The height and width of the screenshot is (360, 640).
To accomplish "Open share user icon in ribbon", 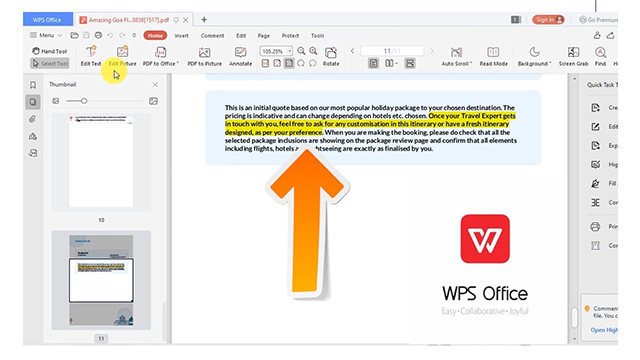I will click(x=597, y=36).
